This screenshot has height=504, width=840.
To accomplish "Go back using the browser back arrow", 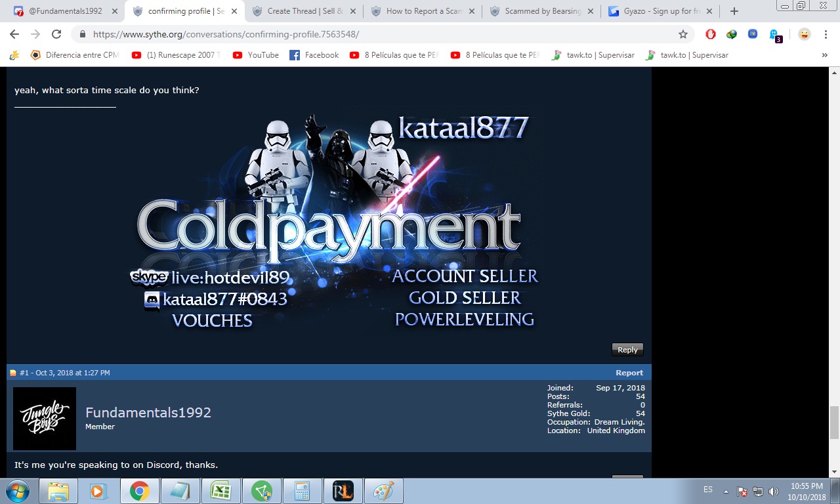I will pyautogui.click(x=14, y=34).
